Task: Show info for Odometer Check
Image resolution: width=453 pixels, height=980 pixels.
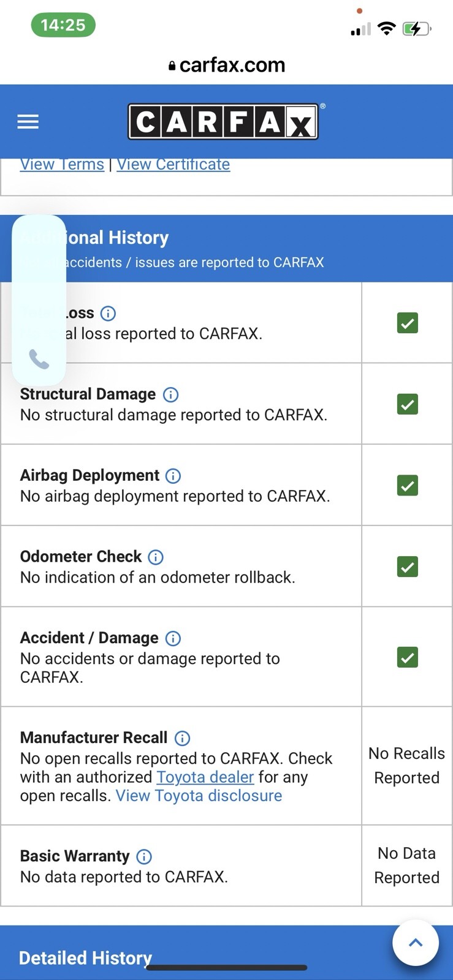Action: click(156, 557)
